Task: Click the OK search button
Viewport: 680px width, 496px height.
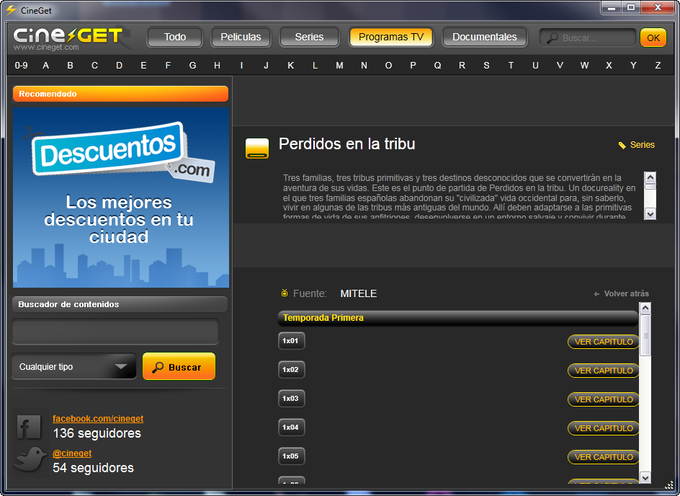Action: click(x=653, y=38)
